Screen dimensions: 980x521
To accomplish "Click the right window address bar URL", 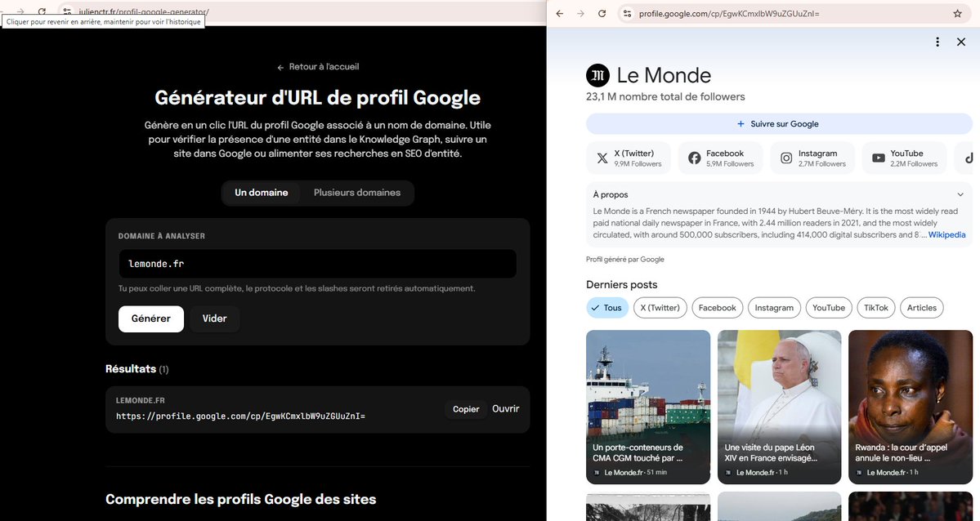I will point(729,14).
